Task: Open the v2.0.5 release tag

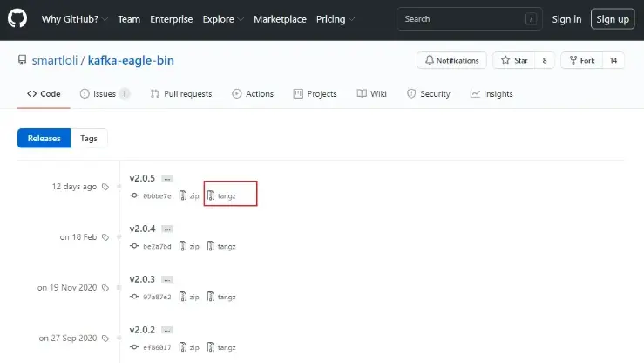Action: coord(142,178)
